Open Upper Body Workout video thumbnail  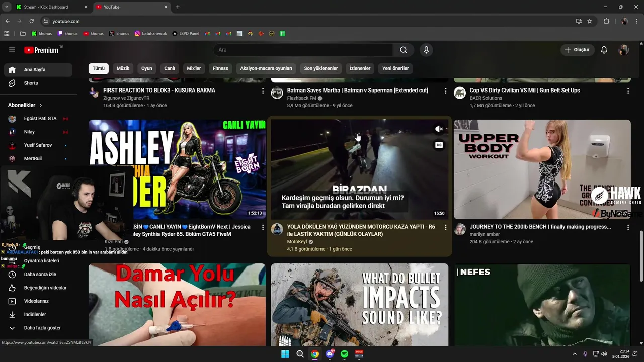pos(542,169)
